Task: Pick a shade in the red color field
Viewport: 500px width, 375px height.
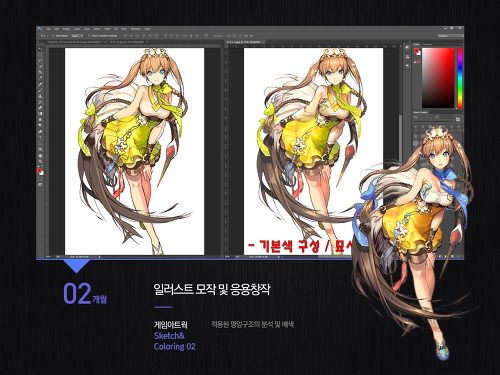Action: 438,78
